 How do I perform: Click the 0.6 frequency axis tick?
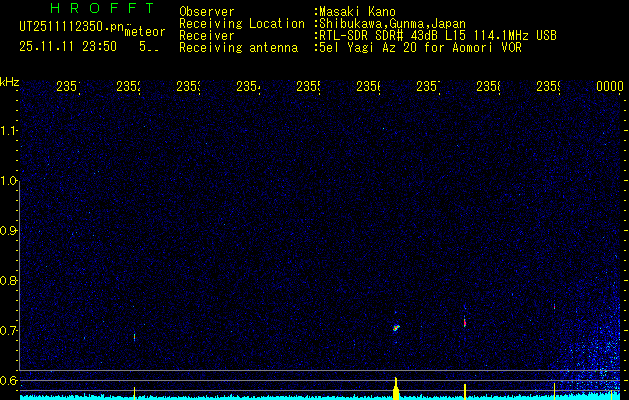[9, 381]
